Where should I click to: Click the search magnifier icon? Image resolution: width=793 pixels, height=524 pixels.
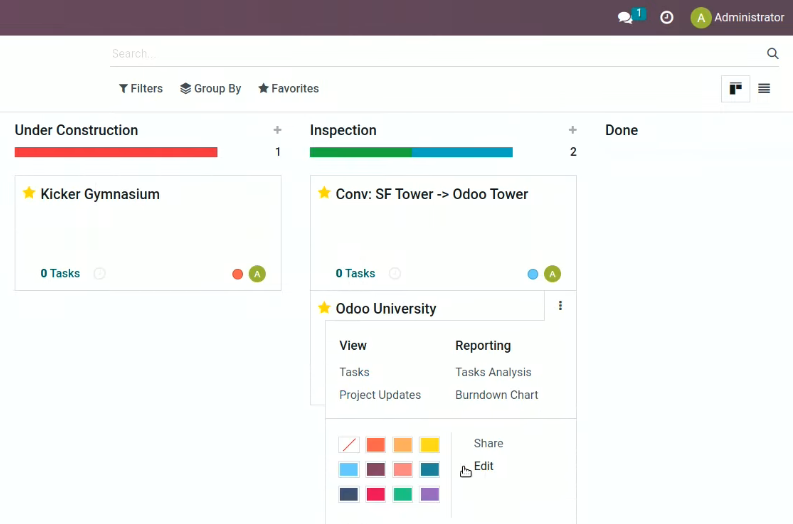click(772, 54)
